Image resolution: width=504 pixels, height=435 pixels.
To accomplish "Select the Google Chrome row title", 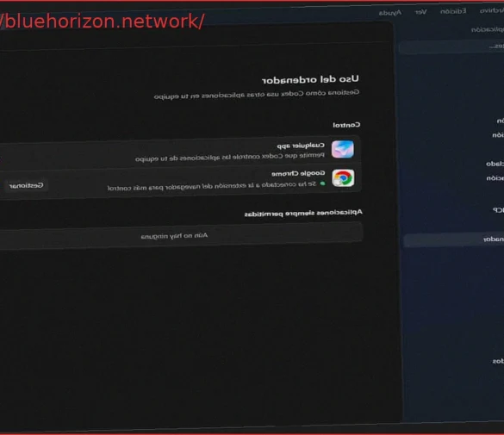I will pos(298,173).
